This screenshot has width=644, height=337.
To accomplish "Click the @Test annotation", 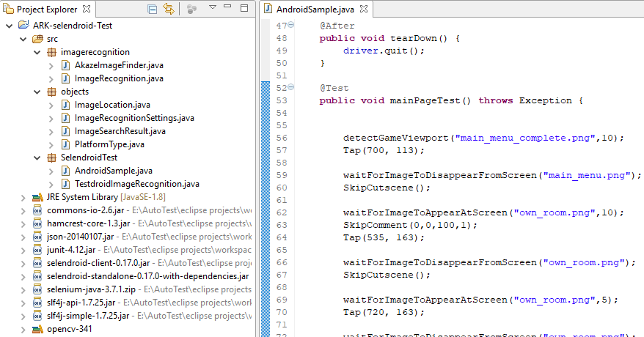I will click(334, 88).
